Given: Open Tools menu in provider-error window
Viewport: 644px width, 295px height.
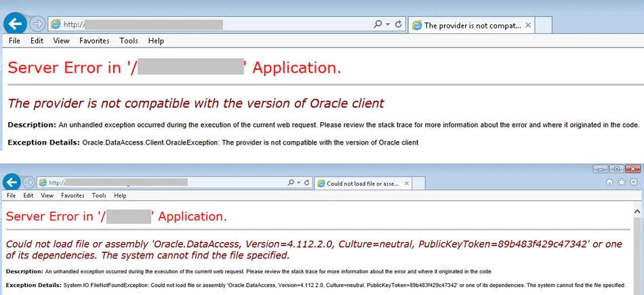Looking at the screenshot, I should click(129, 41).
